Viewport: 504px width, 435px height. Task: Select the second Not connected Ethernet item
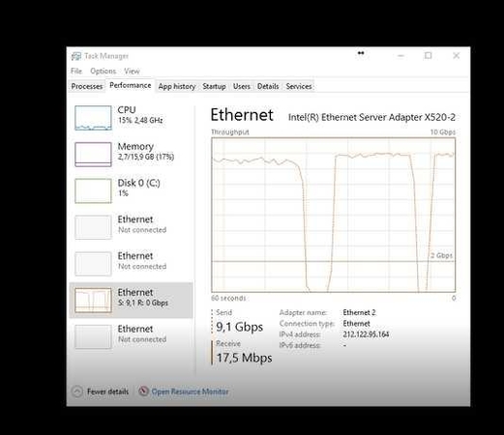coord(131,264)
